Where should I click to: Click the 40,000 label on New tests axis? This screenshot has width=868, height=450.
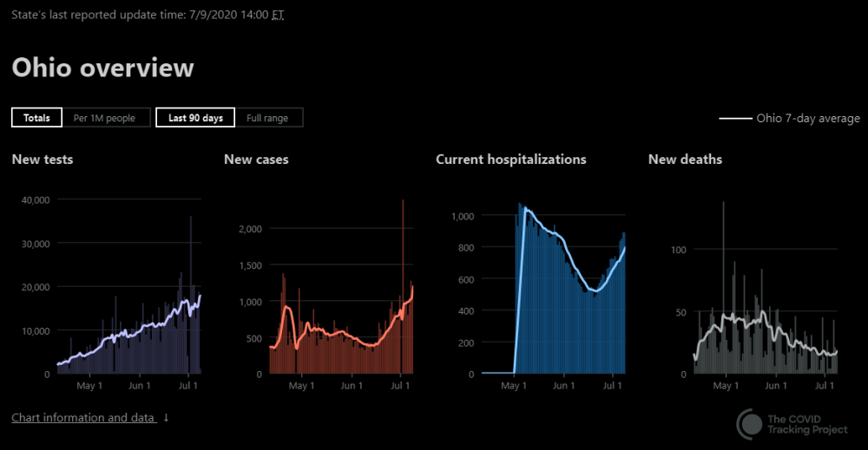point(36,200)
